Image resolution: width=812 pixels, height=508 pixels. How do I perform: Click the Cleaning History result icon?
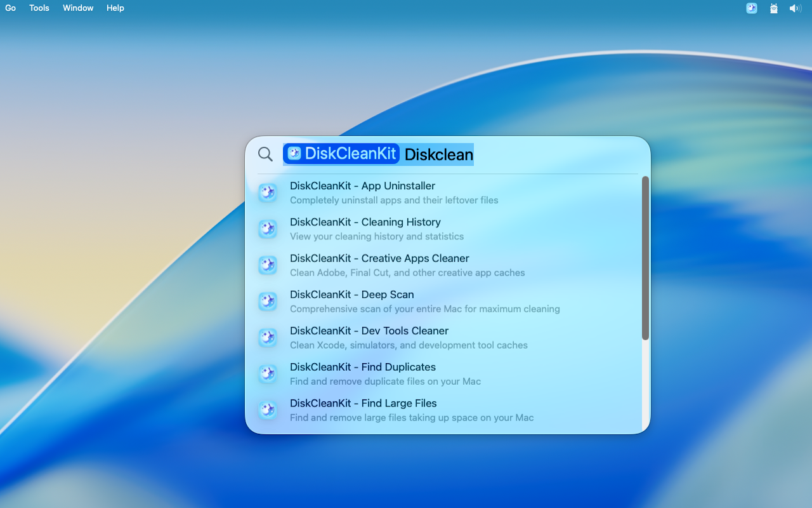pos(268,229)
